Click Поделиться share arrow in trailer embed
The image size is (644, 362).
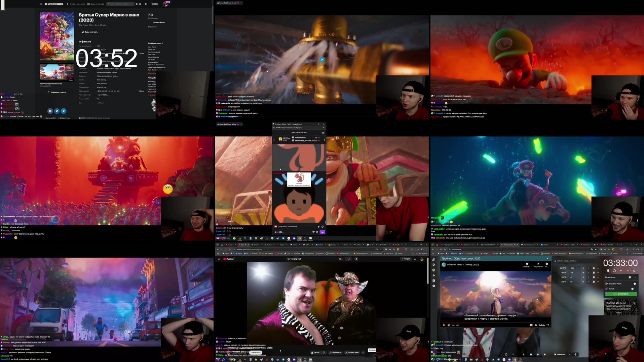pyautogui.click(x=538, y=265)
